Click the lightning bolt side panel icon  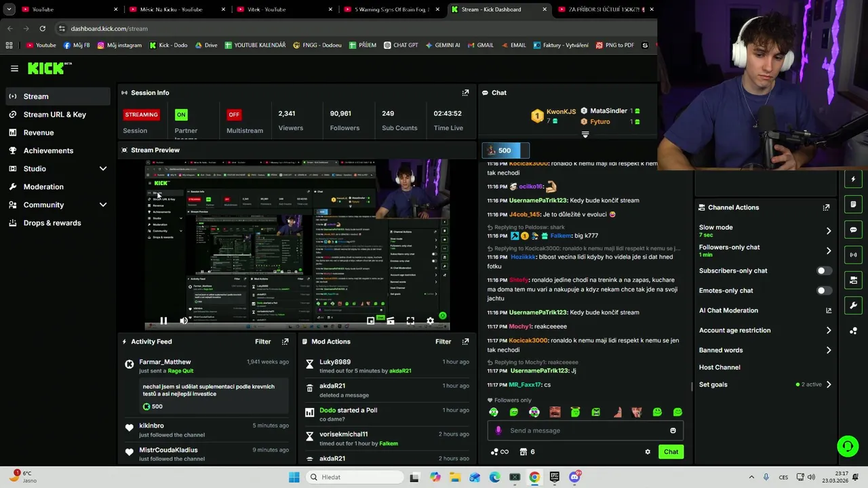[x=853, y=179]
